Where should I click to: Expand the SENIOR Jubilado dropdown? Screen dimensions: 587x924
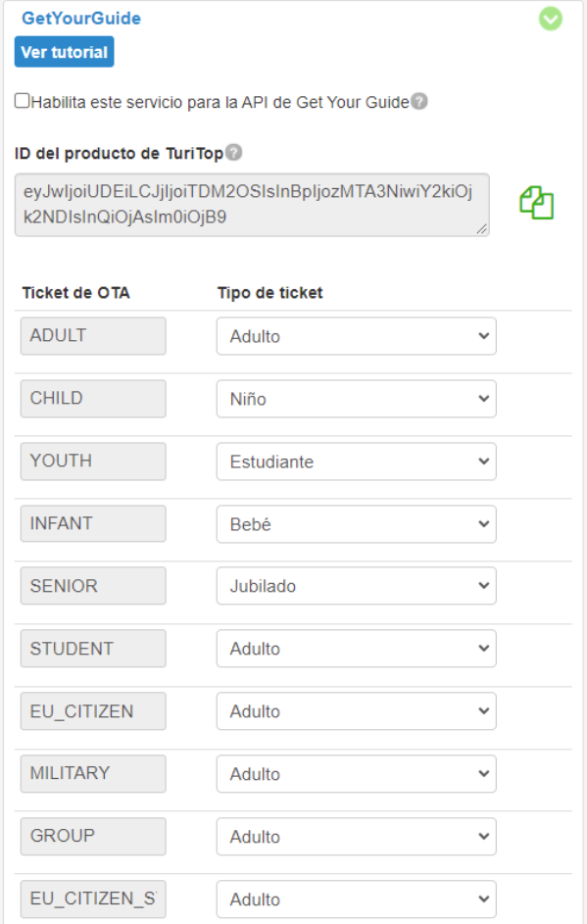(356, 586)
